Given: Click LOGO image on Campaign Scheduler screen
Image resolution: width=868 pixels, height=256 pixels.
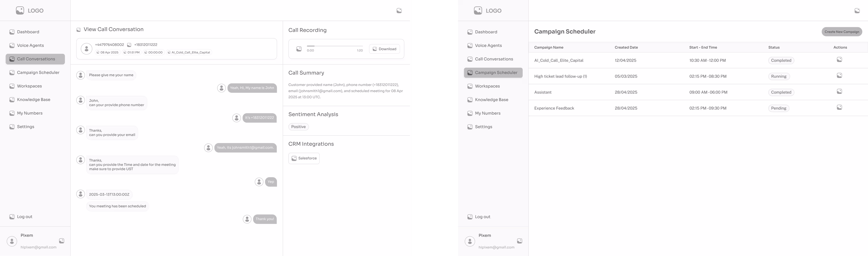Looking at the screenshot, I should [x=478, y=10].
